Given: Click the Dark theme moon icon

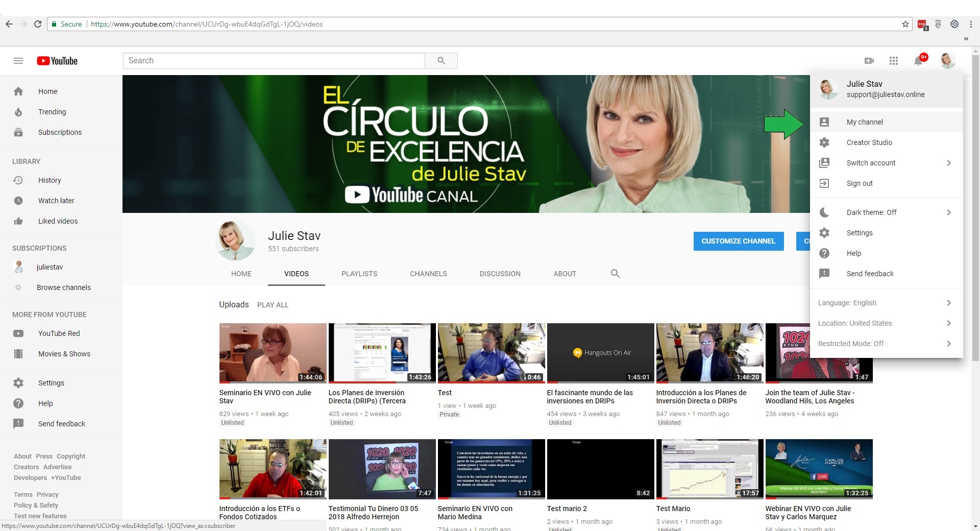Looking at the screenshot, I should pyautogui.click(x=824, y=212).
